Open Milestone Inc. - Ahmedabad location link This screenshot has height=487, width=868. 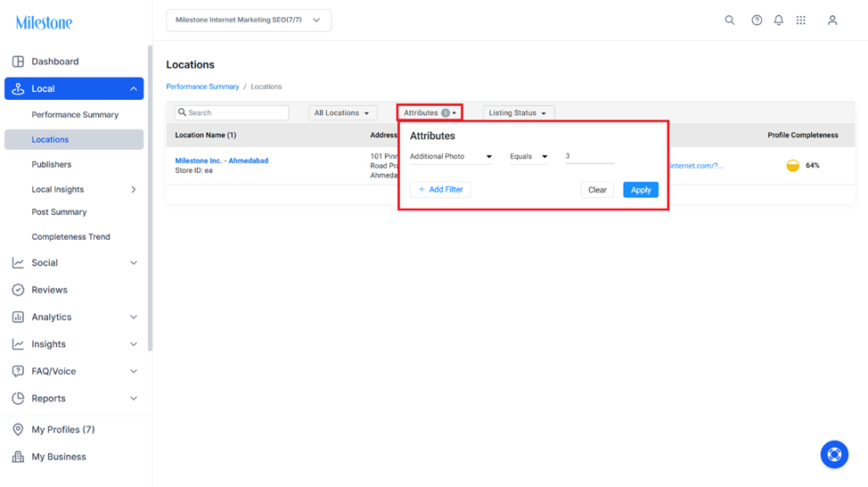[221, 161]
